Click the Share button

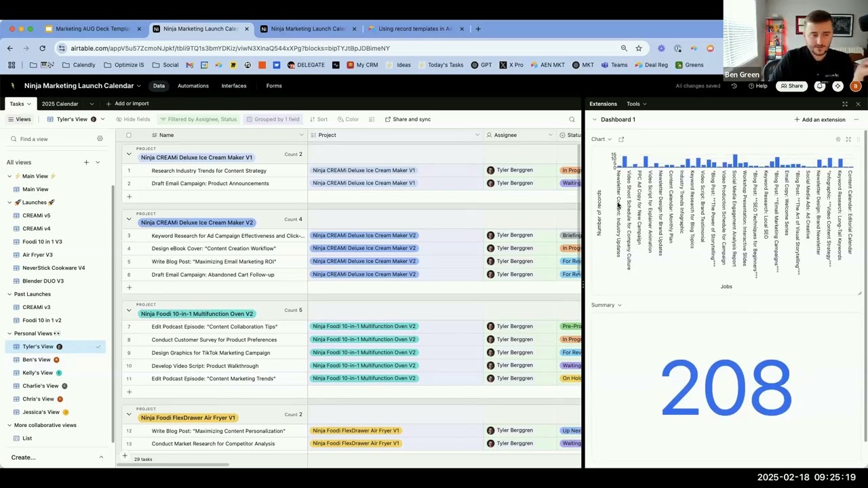coord(791,86)
